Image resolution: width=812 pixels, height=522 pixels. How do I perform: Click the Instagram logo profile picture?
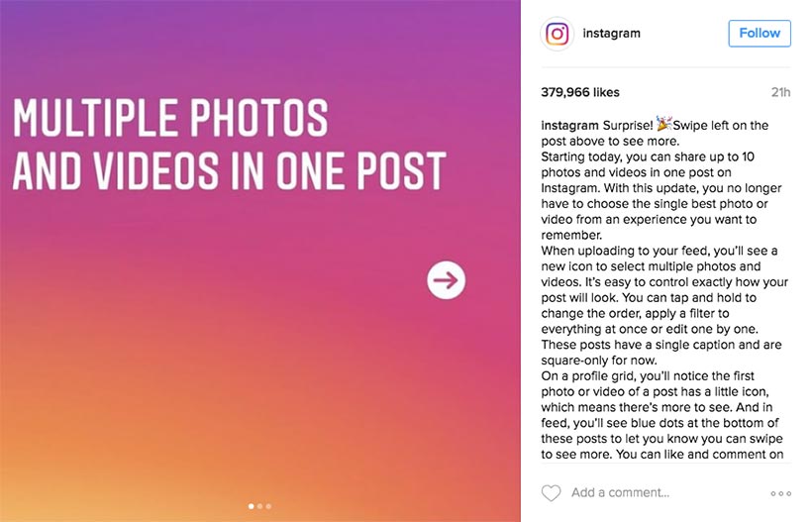(x=558, y=34)
